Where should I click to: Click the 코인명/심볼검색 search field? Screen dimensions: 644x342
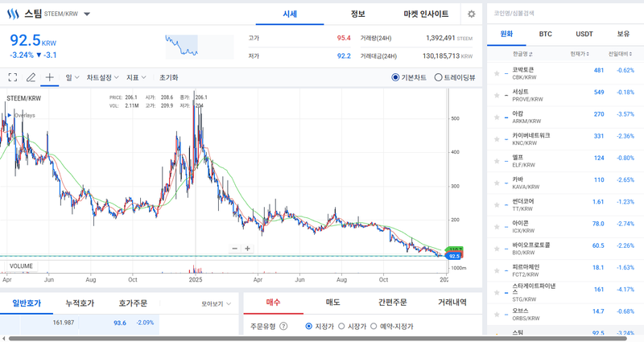pos(563,13)
